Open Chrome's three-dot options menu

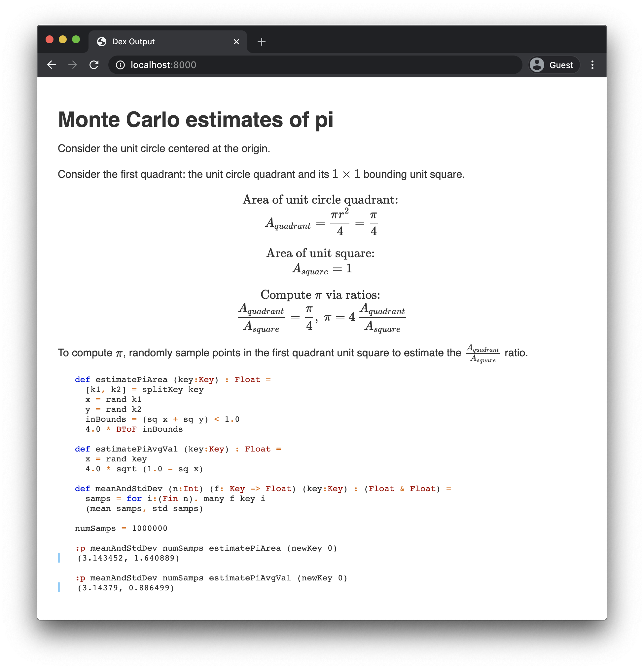593,65
